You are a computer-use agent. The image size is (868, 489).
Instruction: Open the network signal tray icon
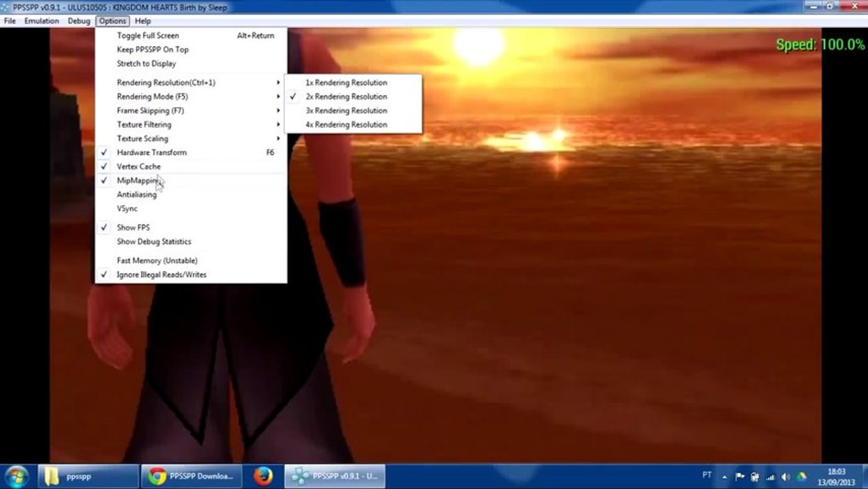point(770,477)
